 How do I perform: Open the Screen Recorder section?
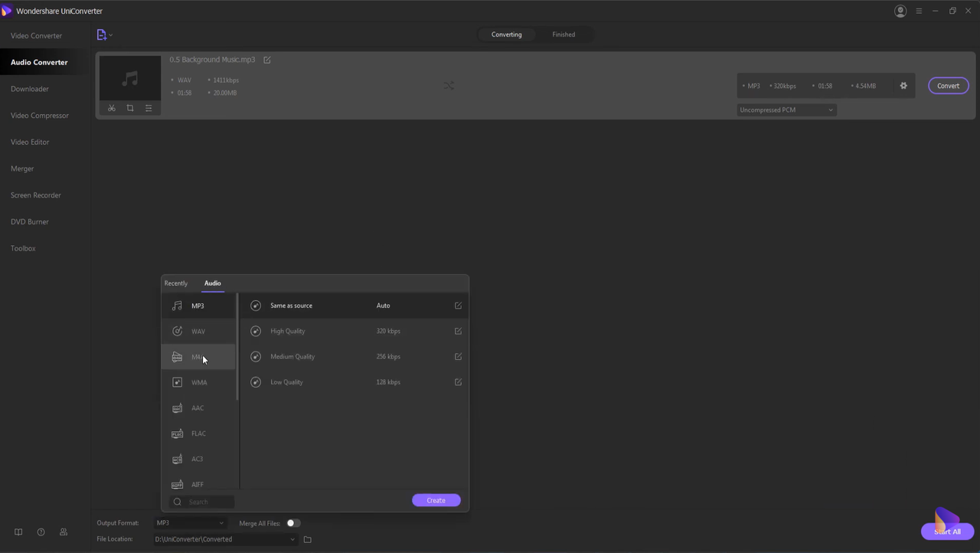tap(35, 195)
